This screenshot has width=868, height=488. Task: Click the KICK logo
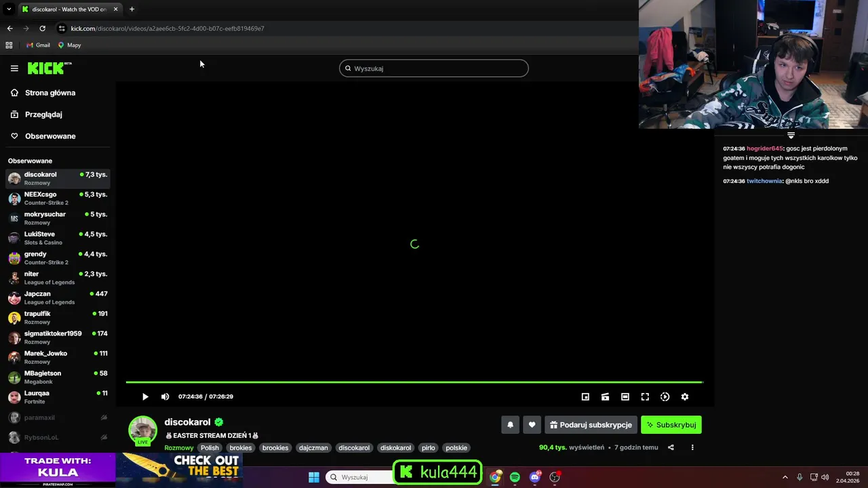(x=50, y=68)
